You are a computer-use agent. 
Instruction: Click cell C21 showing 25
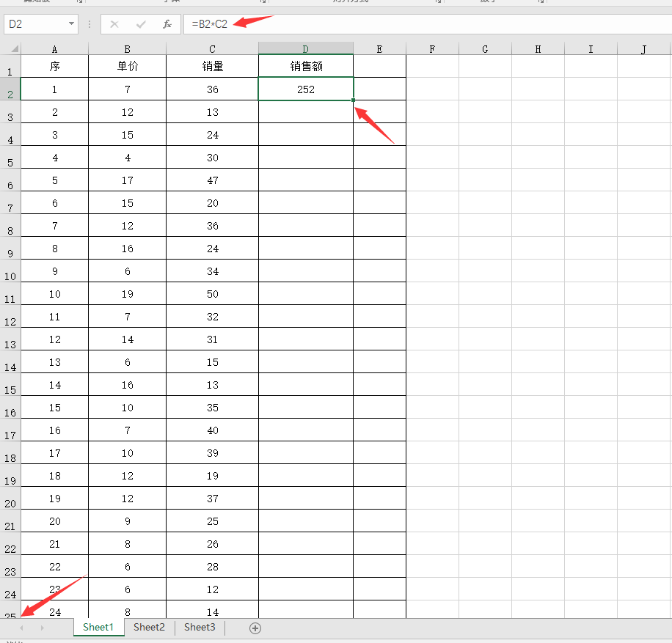[x=212, y=521]
